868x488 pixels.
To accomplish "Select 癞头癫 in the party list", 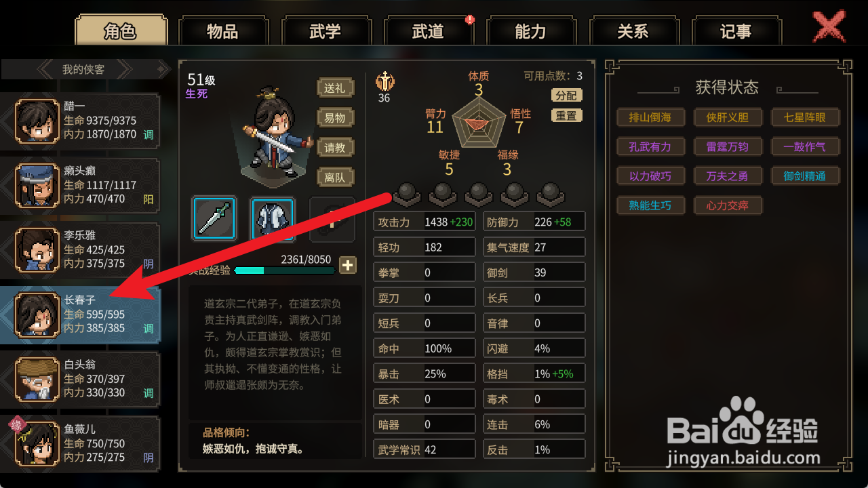I will pos(81,185).
